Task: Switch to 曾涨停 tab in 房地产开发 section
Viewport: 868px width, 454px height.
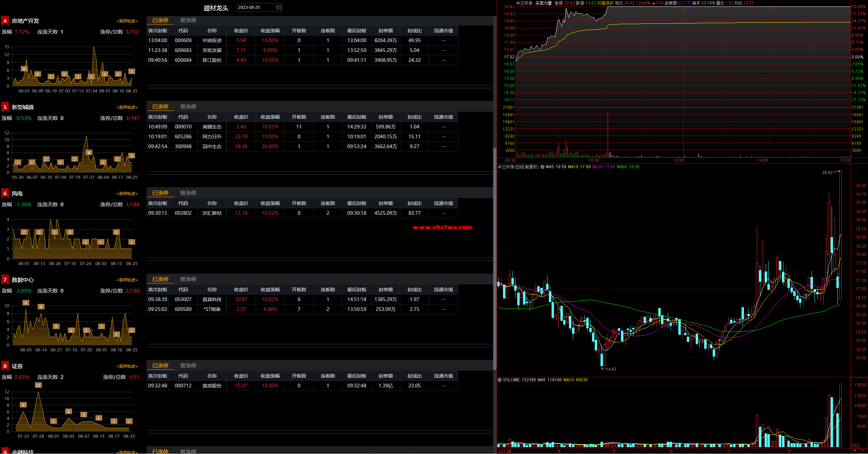Action: coord(188,20)
